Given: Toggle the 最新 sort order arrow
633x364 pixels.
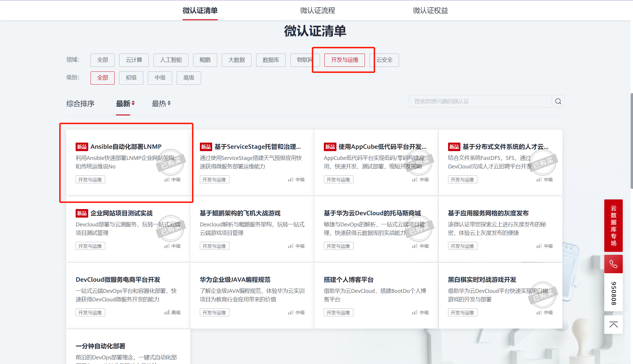Looking at the screenshot, I should (133, 103).
